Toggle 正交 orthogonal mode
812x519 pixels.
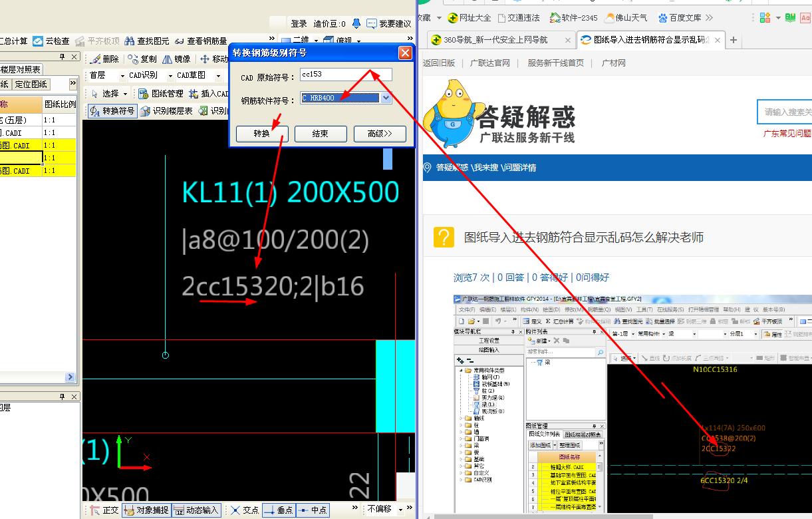coord(104,510)
